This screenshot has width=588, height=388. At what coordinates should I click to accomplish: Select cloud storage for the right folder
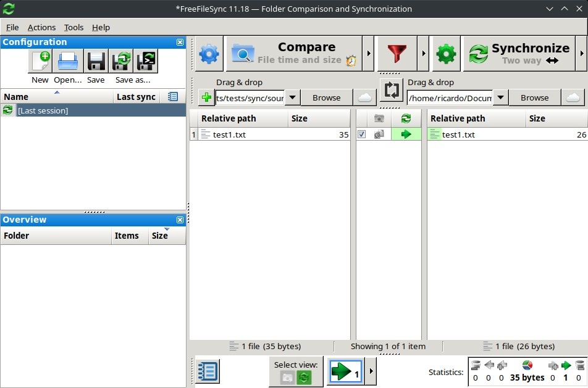[x=573, y=97]
